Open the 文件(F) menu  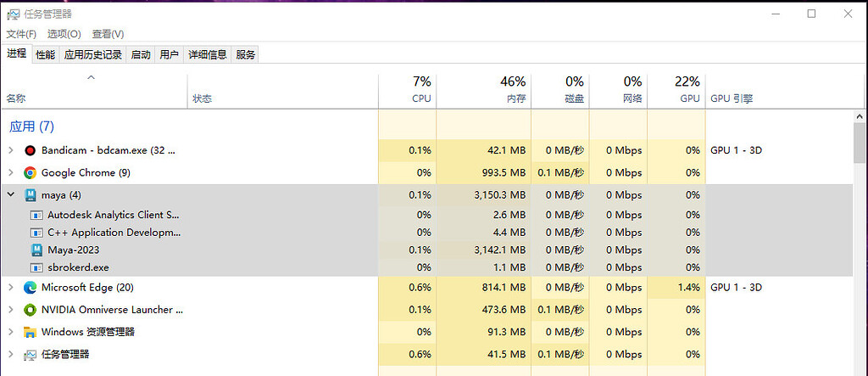tap(21, 34)
